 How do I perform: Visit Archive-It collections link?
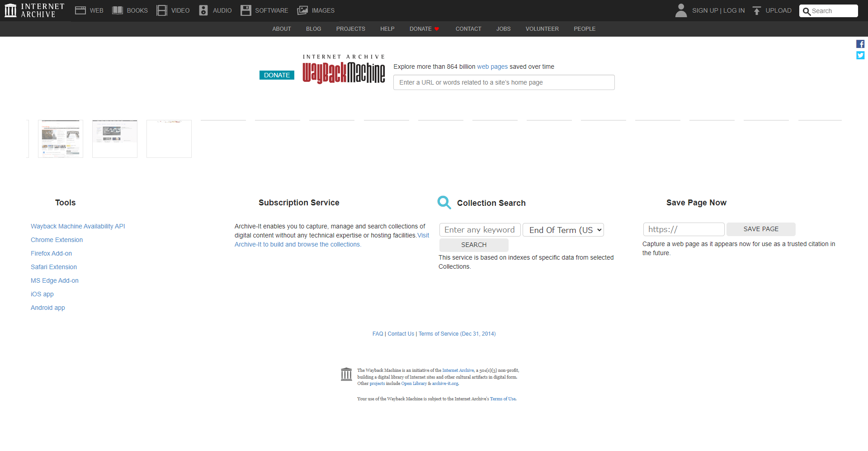[x=297, y=244]
